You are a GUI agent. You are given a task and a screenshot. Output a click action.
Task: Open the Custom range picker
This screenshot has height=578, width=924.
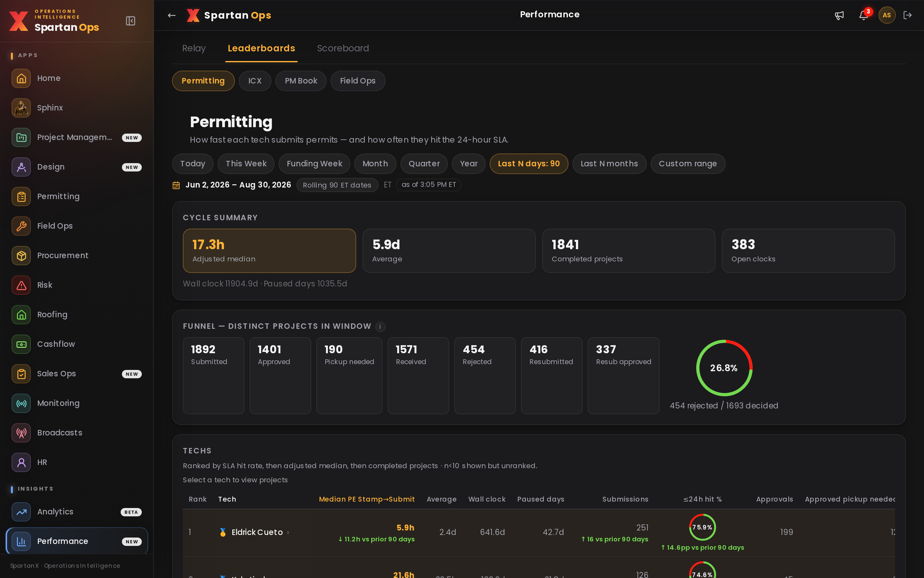688,164
